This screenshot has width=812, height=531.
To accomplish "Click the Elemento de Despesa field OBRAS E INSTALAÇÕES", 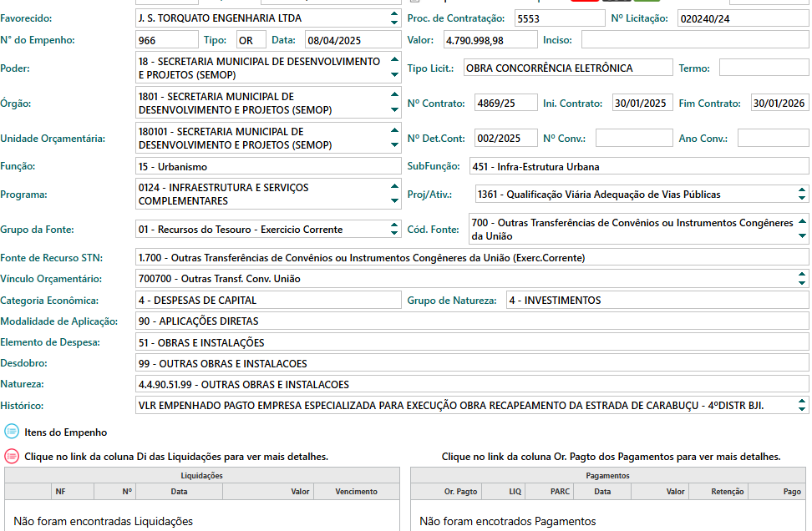I will click(x=472, y=342).
